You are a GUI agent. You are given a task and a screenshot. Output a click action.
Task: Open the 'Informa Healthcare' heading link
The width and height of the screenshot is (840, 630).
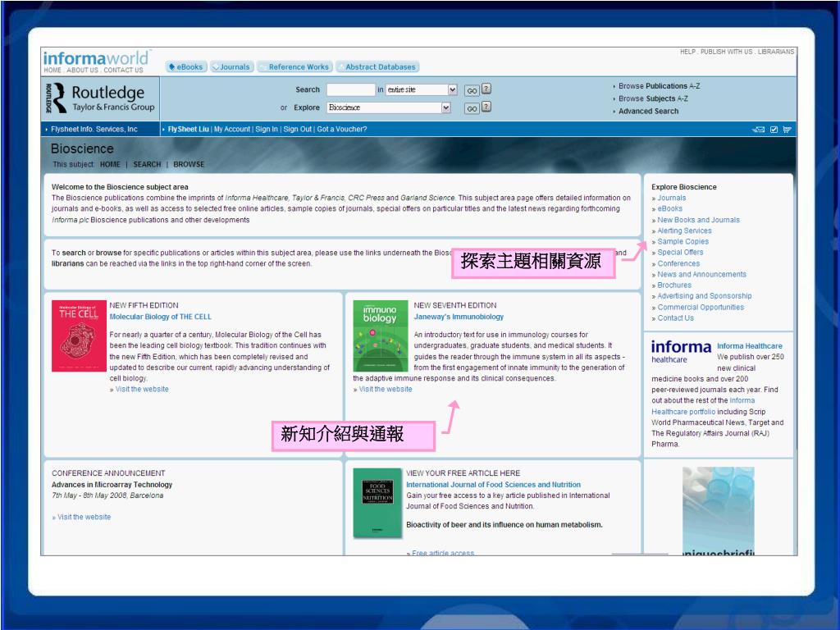pos(750,346)
